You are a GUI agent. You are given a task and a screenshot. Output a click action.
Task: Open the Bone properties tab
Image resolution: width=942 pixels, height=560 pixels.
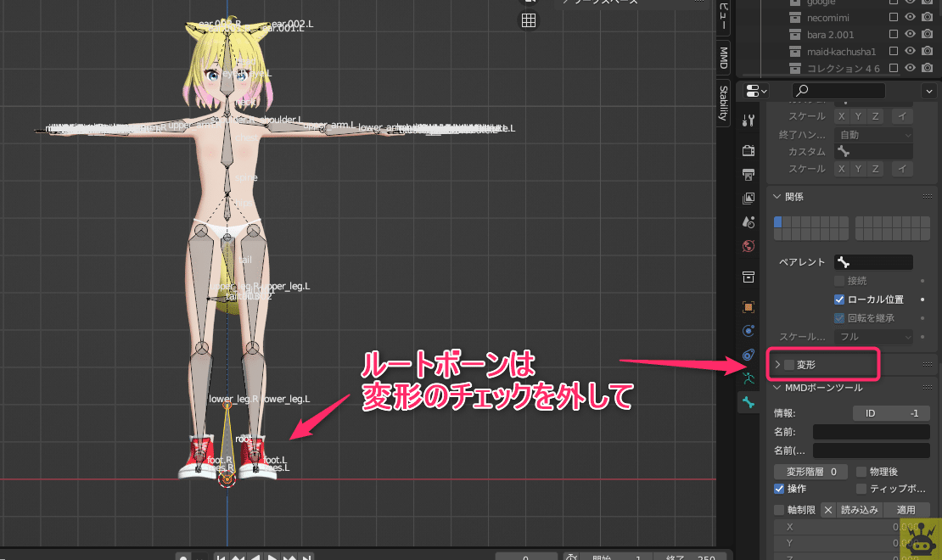point(749,402)
